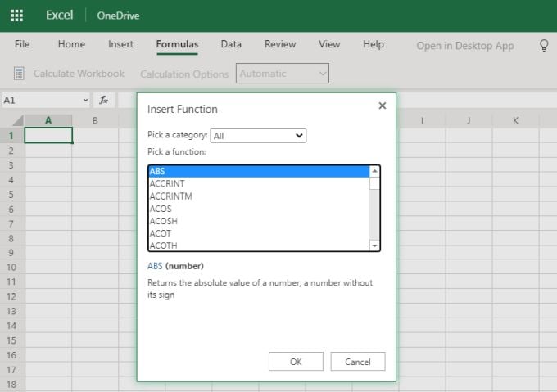Open the File menu

[22, 45]
